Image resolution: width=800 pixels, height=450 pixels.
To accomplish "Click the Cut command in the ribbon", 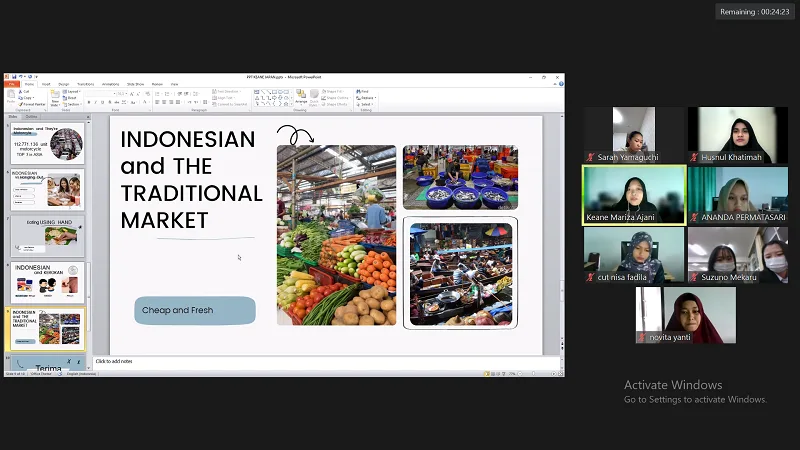I will pyautogui.click(x=24, y=92).
